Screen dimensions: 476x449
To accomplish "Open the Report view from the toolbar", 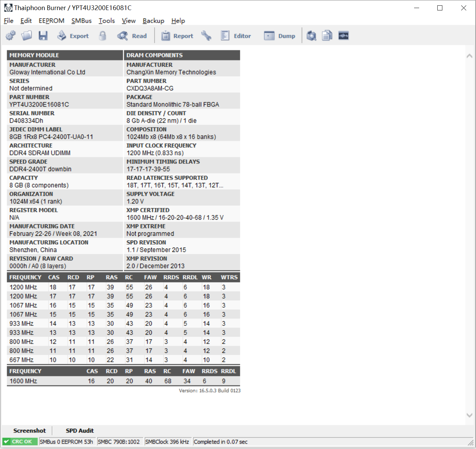I will (177, 36).
